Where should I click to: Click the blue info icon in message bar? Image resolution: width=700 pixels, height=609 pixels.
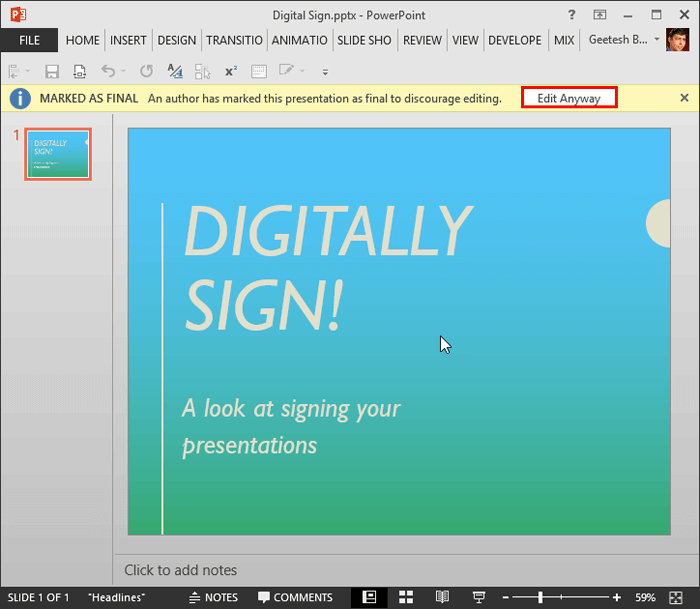click(x=21, y=98)
